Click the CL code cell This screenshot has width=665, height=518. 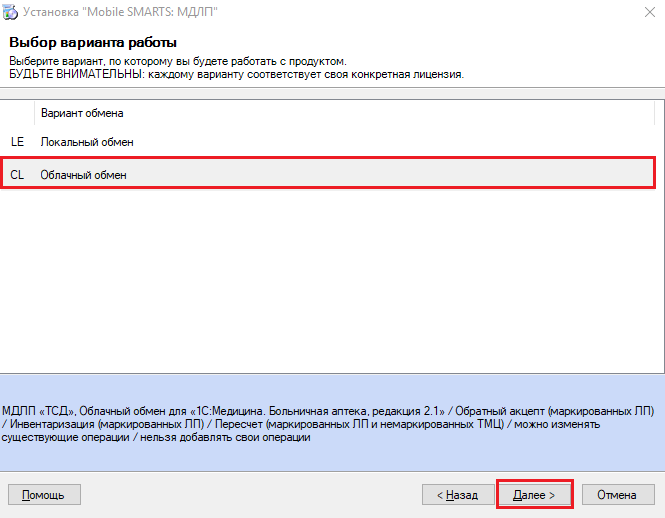(x=17, y=175)
